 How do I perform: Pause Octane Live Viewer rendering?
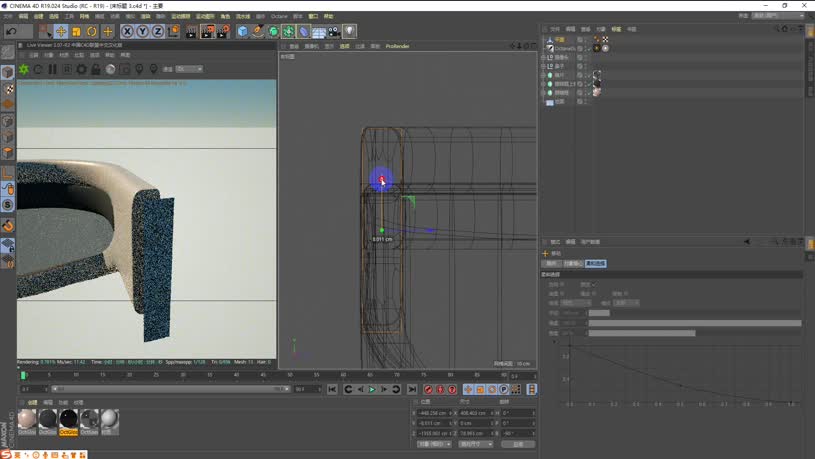(x=52, y=69)
